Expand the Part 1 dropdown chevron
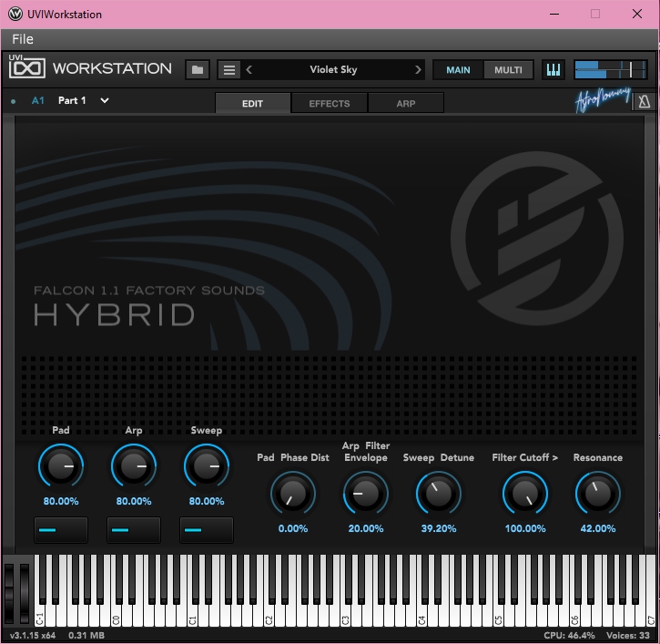This screenshot has height=644, width=660. [x=105, y=101]
